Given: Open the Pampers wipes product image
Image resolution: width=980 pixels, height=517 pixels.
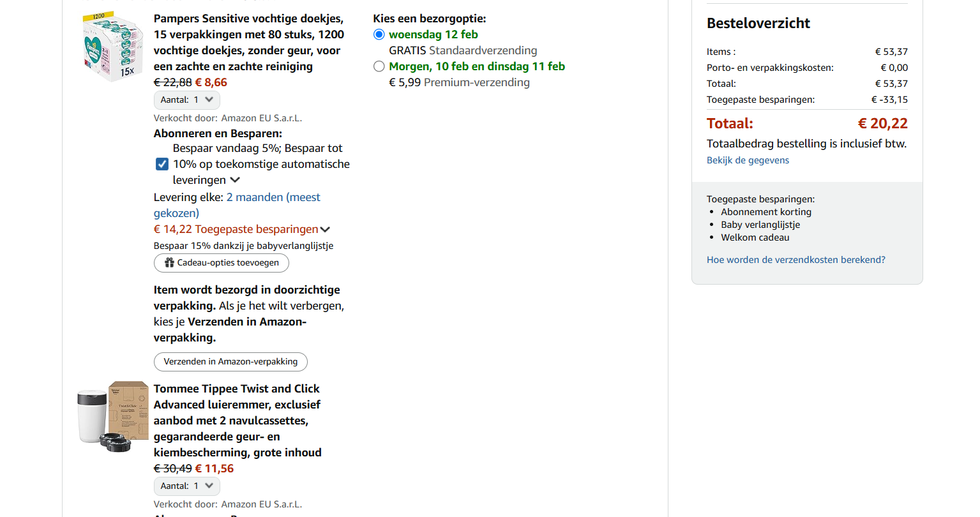Looking at the screenshot, I should pos(112,47).
